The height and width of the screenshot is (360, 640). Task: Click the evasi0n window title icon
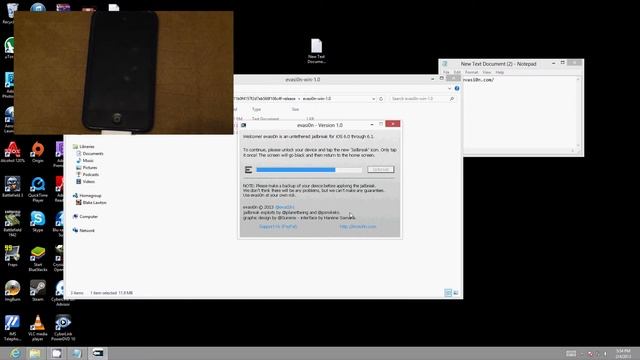pyautogui.click(x=244, y=125)
